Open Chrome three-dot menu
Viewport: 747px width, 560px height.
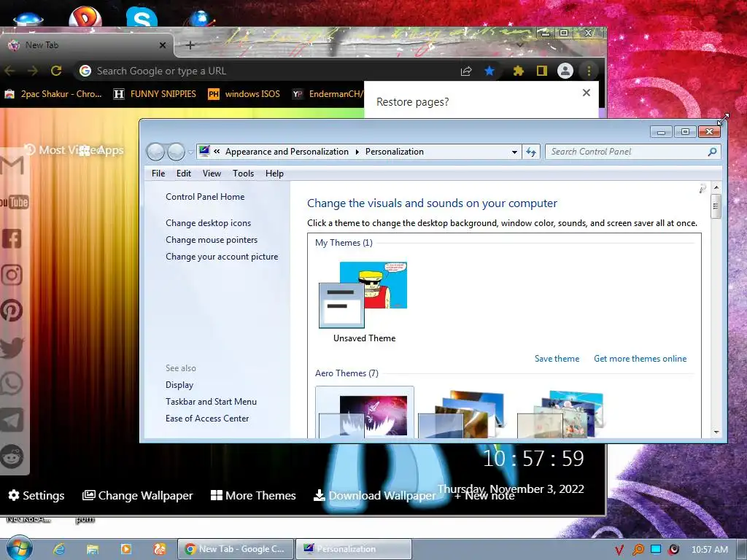589,71
